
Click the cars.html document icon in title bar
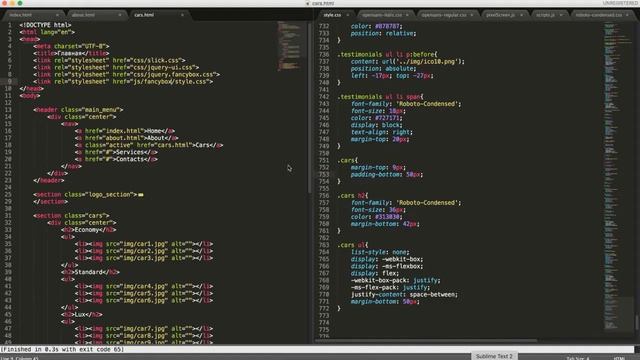[308, 3]
